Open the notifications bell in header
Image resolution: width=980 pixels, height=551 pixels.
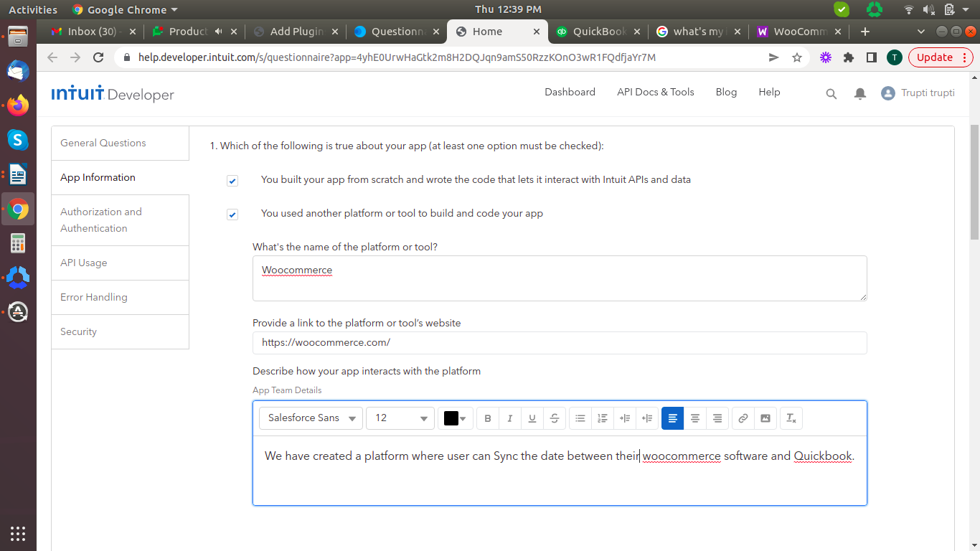pyautogui.click(x=859, y=93)
